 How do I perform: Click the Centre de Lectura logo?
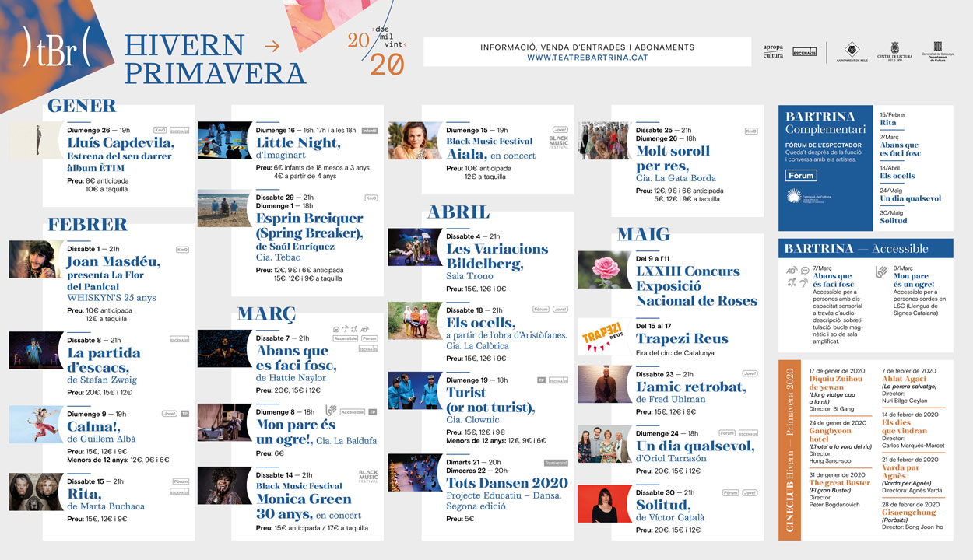point(894,52)
